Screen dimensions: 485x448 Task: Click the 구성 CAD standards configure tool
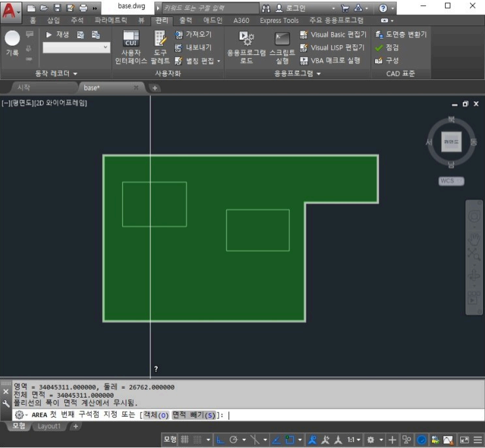[x=387, y=61]
